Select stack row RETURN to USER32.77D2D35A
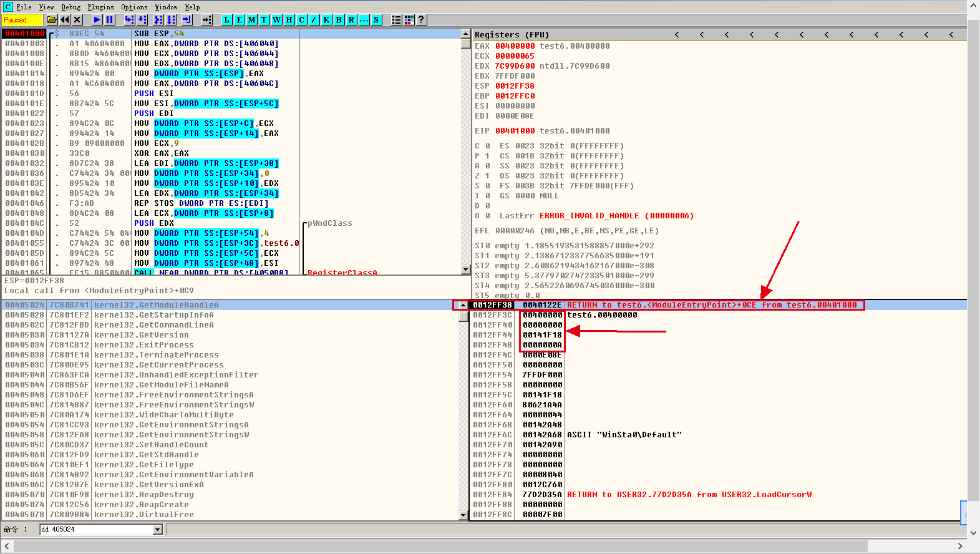Screen dimensions: 980x554 [x=717, y=495]
